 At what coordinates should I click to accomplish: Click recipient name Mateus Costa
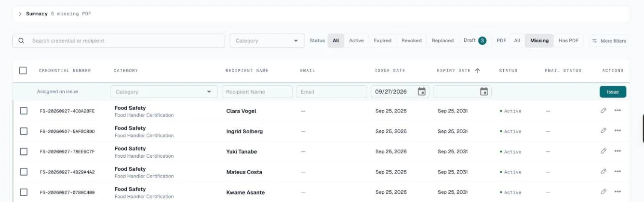[244, 172]
